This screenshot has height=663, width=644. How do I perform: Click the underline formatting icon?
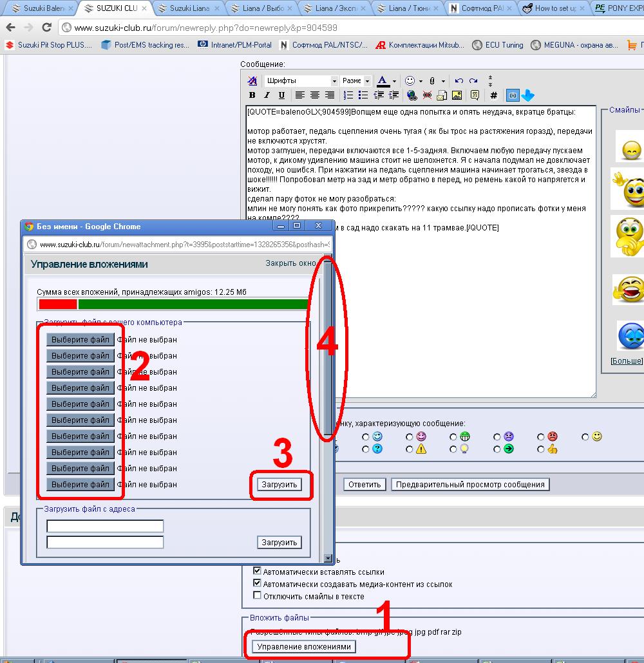point(281,95)
